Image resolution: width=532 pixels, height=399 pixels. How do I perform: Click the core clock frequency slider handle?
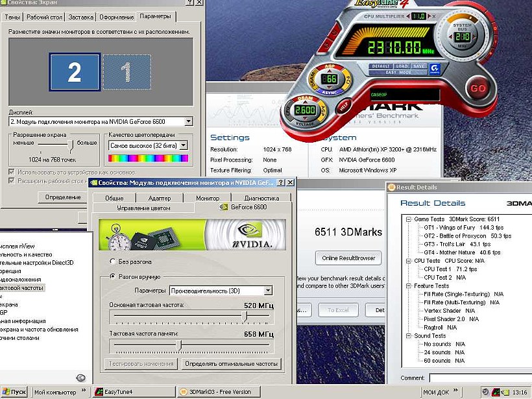[x=245, y=315]
